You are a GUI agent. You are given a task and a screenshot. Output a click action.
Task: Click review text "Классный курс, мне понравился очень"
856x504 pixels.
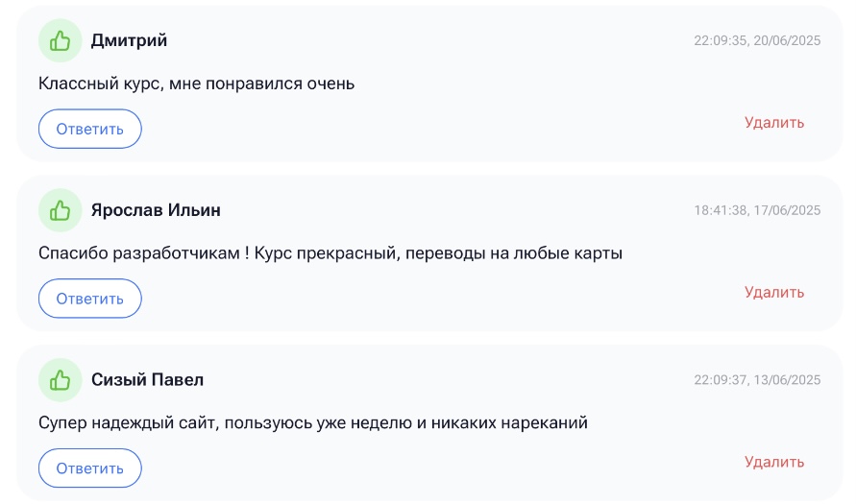[196, 84]
